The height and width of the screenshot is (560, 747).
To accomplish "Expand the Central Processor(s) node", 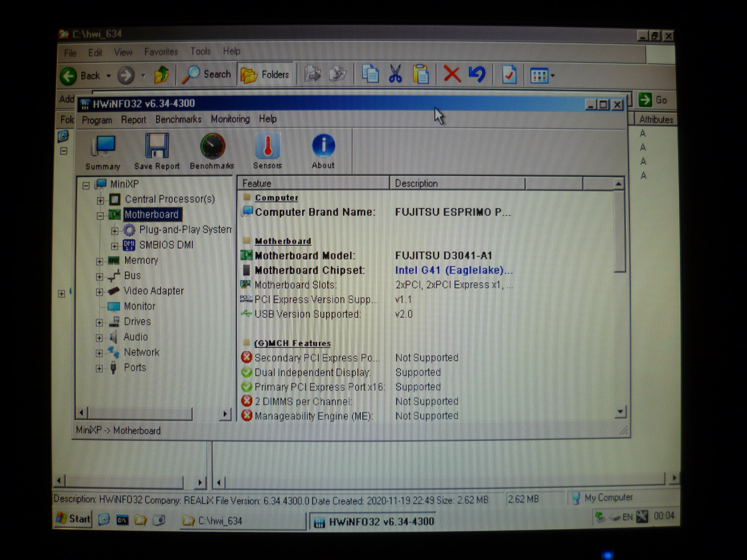I will pyautogui.click(x=100, y=201).
